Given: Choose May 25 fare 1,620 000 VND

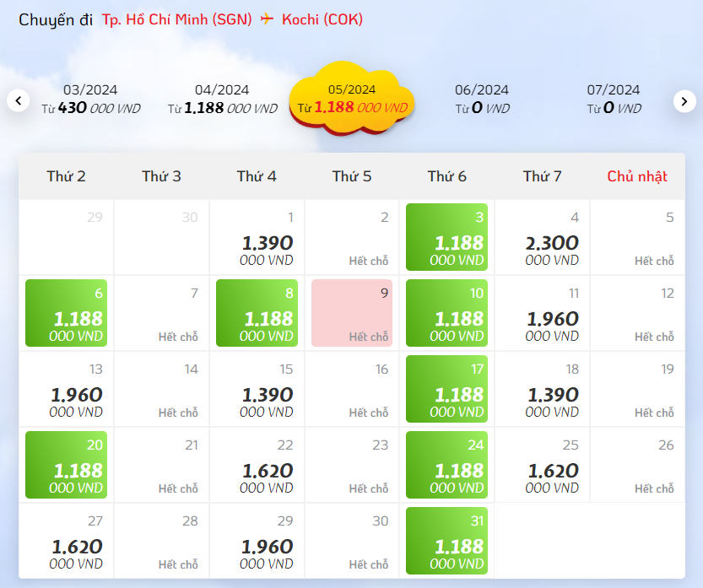Looking at the screenshot, I should click(x=542, y=465).
